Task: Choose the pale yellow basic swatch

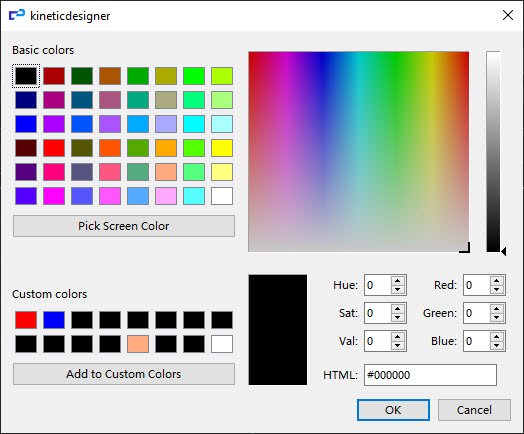Action: 222,172
